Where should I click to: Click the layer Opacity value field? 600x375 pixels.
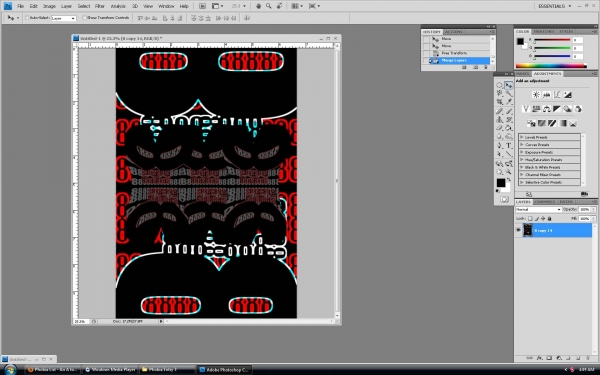(x=585, y=209)
